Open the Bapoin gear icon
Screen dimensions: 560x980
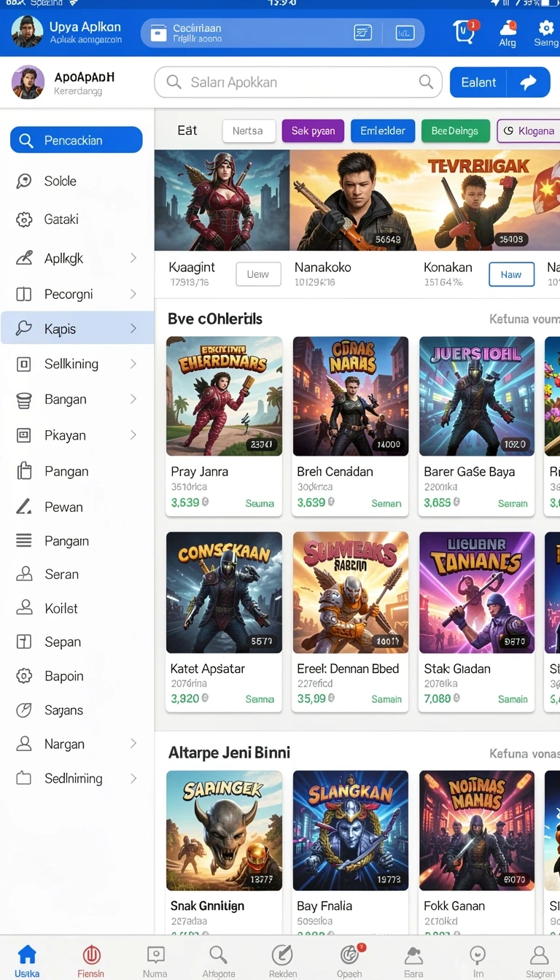tap(24, 676)
